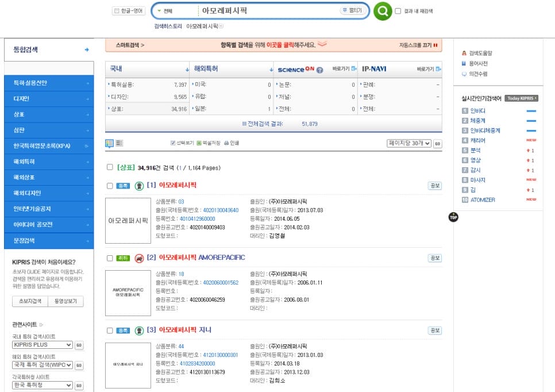
Task: Open the feedback icon (의견수렴)
Action: point(464,74)
